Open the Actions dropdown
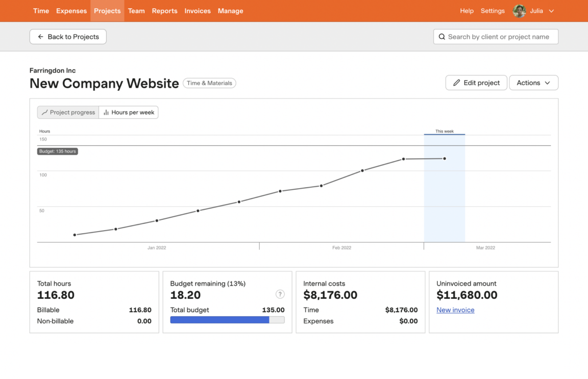The width and height of the screenshot is (588, 379). click(533, 82)
